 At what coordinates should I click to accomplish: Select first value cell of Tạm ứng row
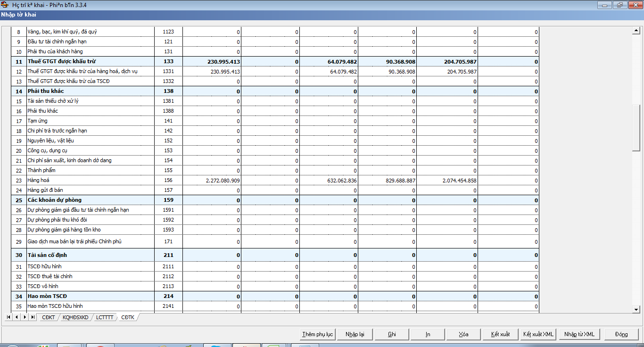pos(212,121)
